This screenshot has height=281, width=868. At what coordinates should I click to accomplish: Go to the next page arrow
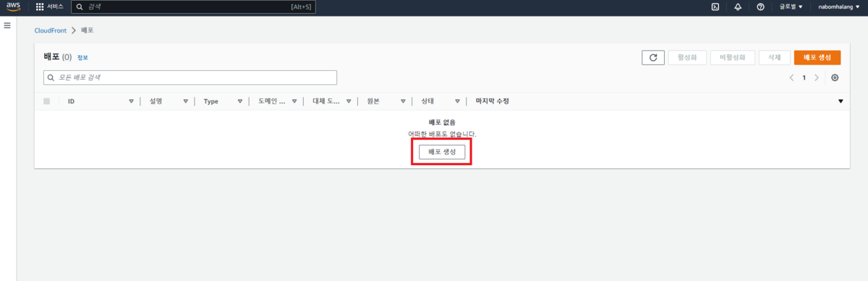pos(817,77)
